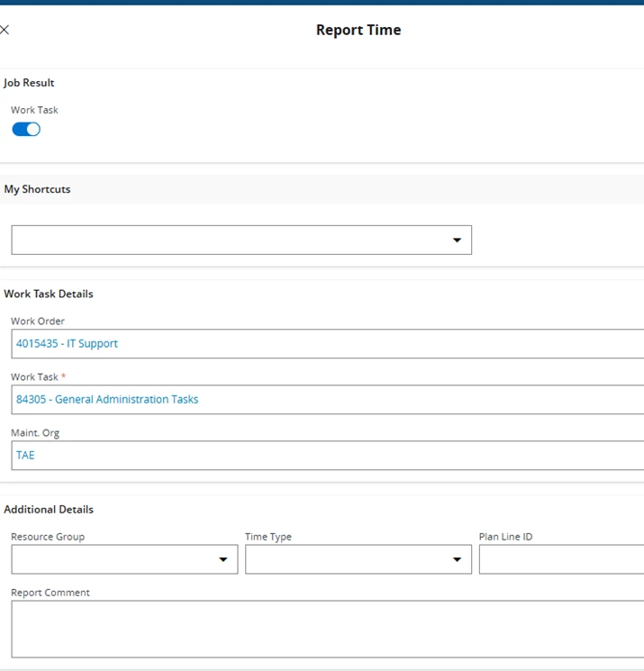Click inside the Report Comment text area
The width and height of the screenshot is (644, 671).
point(324,629)
